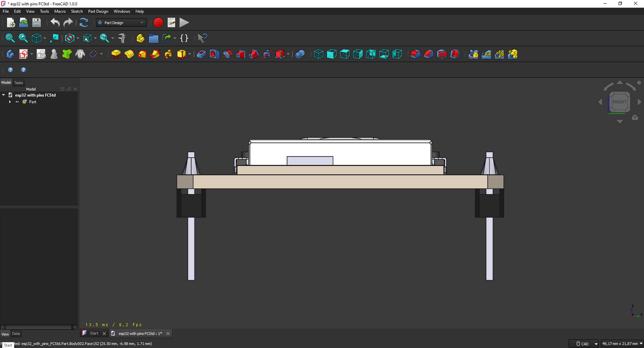
Task: Click the Pad extrude tool icon
Action: tap(116, 54)
